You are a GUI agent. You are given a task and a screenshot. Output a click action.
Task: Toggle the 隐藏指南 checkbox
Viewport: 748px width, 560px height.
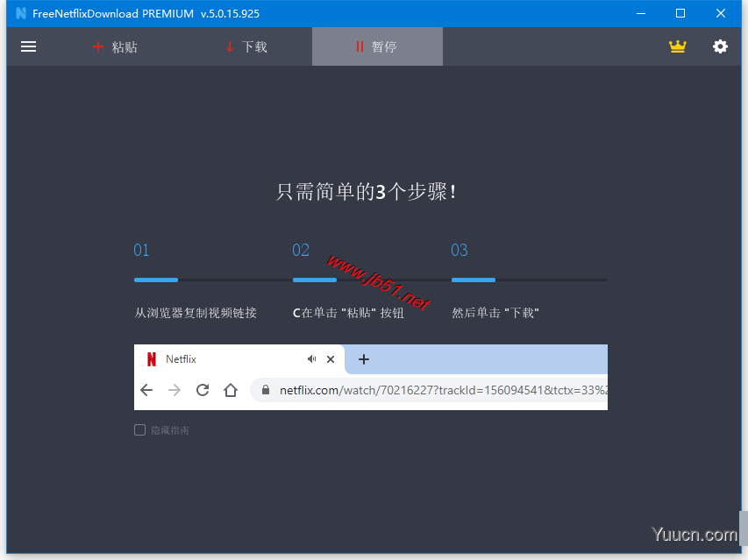coord(139,430)
